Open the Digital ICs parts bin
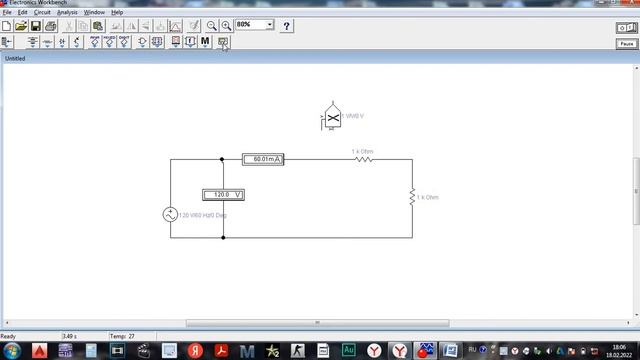The height and width of the screenshot is (360, 640). pyautogui.click(x=124, y=42)
